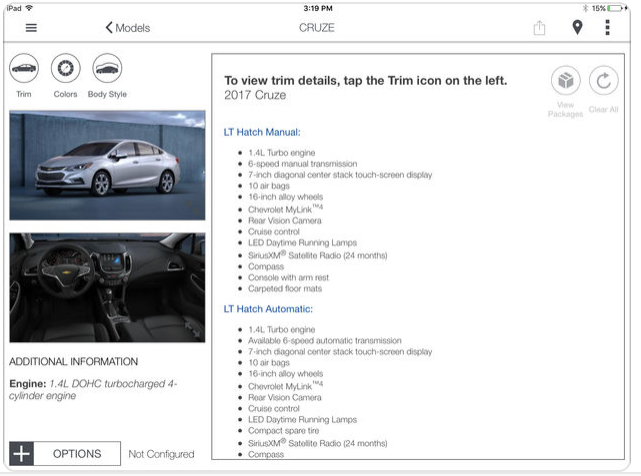Image resolution: width=641 pixels, height=476 pixels.
Task: Tap the CRUZE title
Action: [317, 27]
